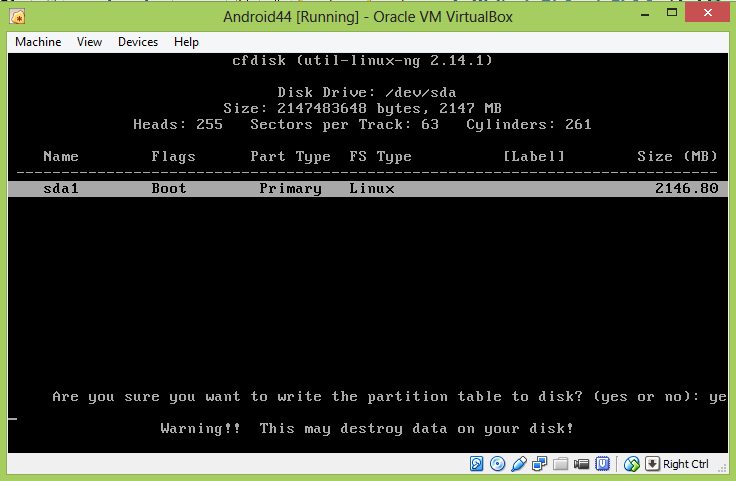Click the sda1 partition name
Screen dimensions: 736x481
tap(61, 189)
